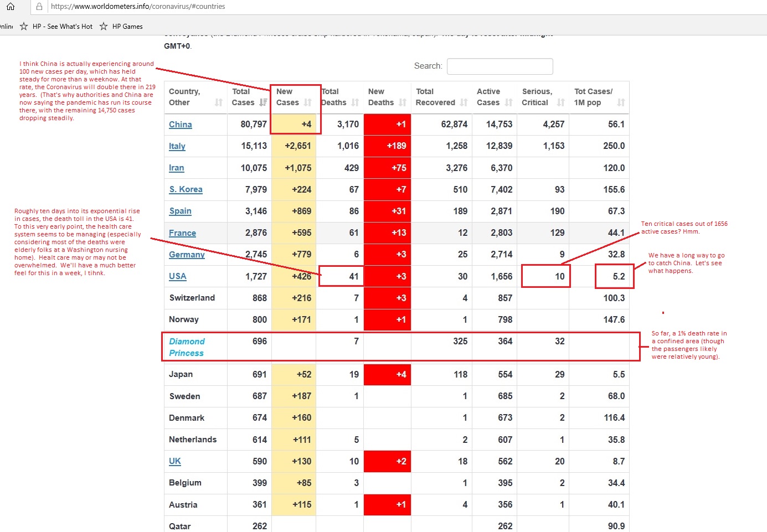This screenshot has height=532, width=767.
Task: Click star icon beside HP Games bookmark
Action: (x=104, y=27)
